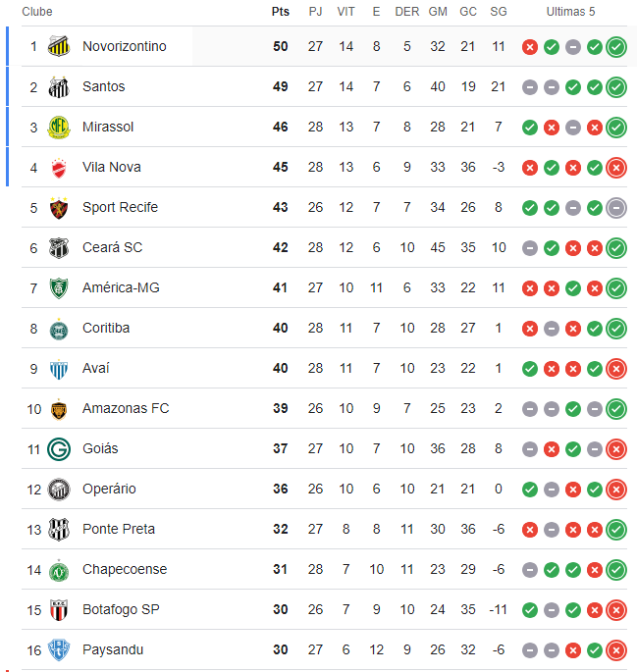Click the VIT column header
Image resolution: width=637 pixels, height=672 pixels.
pos(345,12)
